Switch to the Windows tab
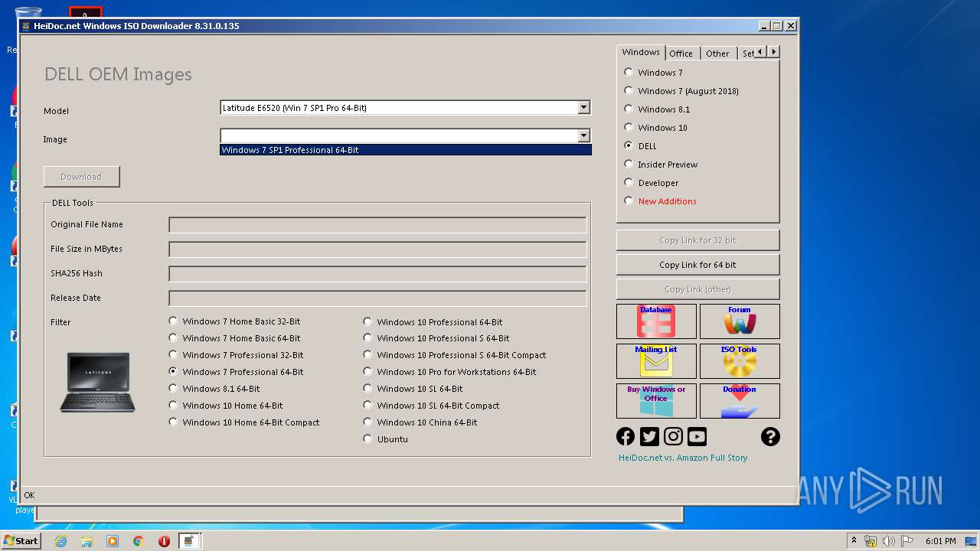The image size is (980, 551). (641, 52)
